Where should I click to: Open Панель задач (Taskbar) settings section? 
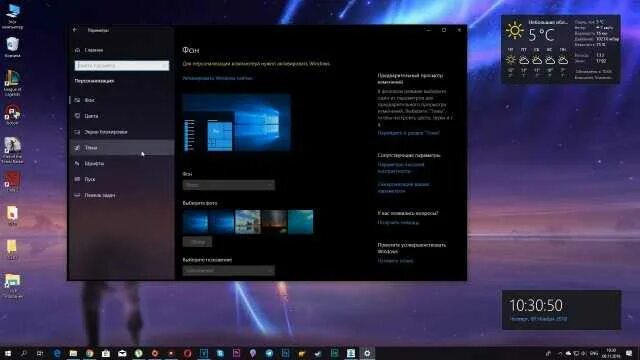coord(122,195)
